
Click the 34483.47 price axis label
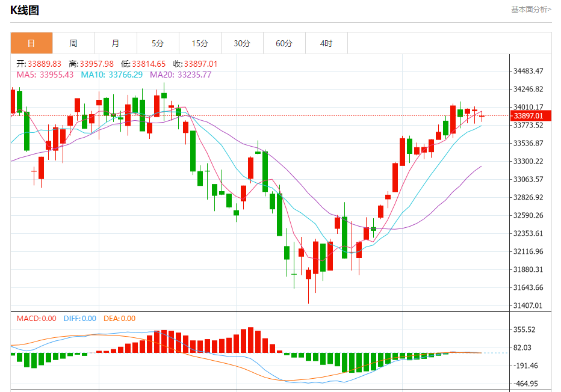point(528,71)
